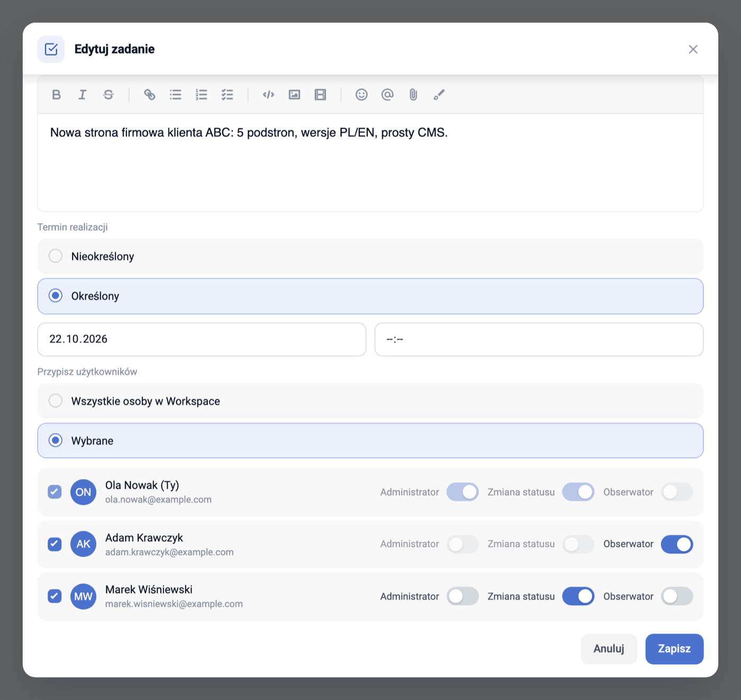Select the Określony deadline option

point(370,296)
